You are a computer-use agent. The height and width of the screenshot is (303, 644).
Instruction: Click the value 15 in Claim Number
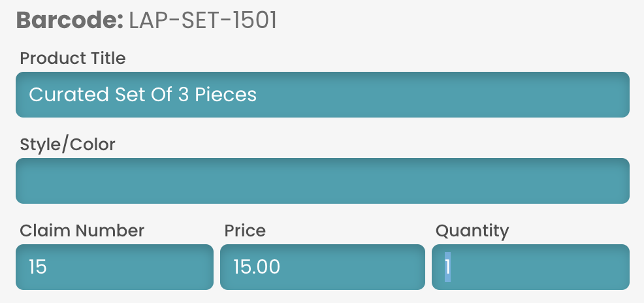click(x=38, y=267)
